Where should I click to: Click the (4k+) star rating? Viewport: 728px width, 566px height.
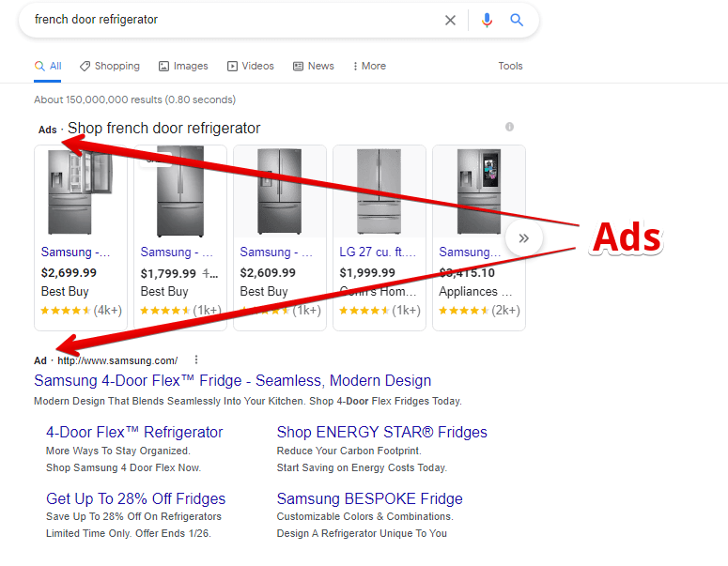pyautogui.click(x=81, y=311)
